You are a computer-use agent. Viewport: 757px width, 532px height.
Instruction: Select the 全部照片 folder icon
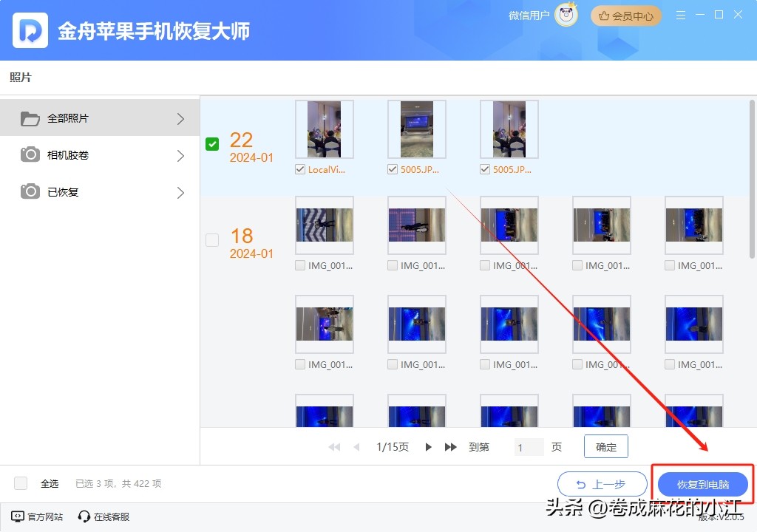point(29,117)
